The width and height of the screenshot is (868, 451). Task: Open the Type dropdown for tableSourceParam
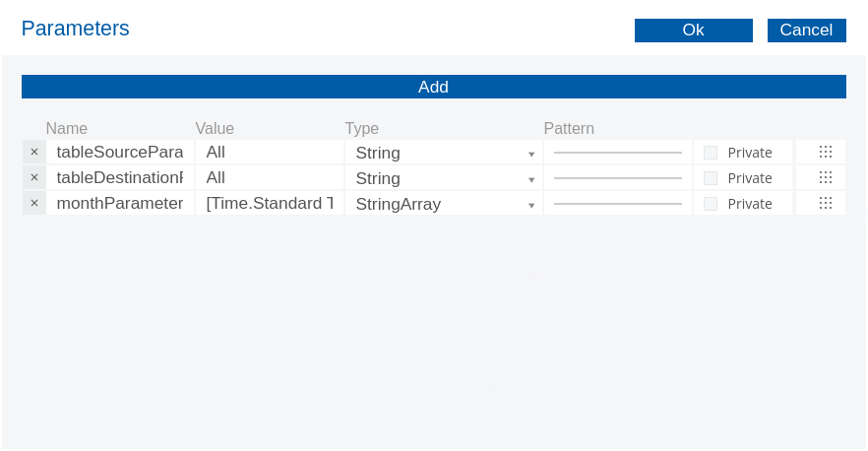click(x=444, y=153)
